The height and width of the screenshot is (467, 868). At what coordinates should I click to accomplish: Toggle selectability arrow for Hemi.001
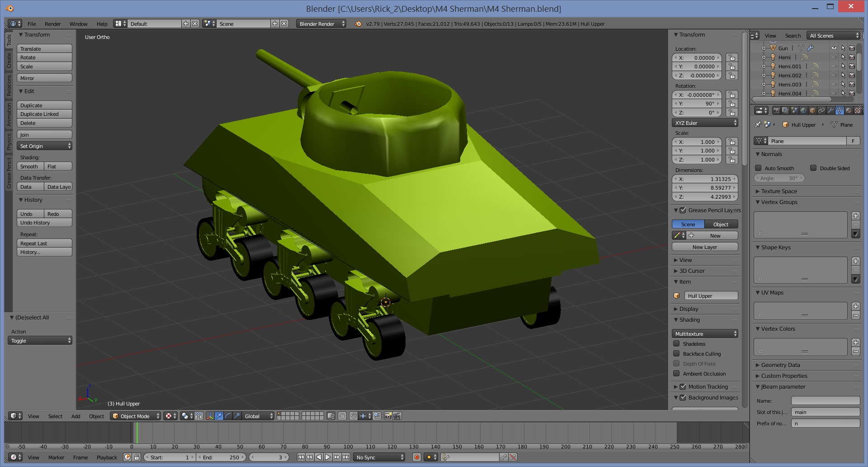point(843,67)
